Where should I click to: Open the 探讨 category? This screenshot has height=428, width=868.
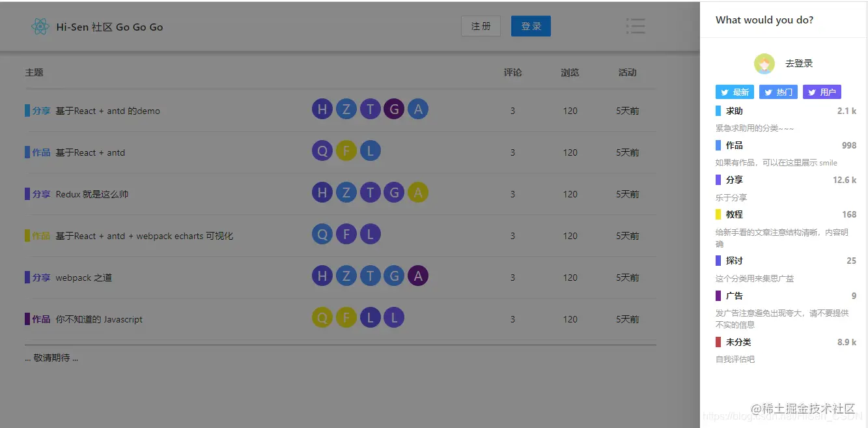(735, 261)
